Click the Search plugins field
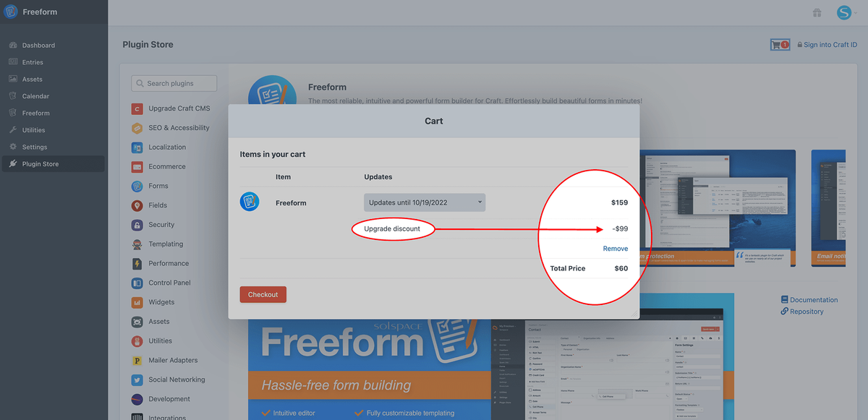 coord(174,83)
